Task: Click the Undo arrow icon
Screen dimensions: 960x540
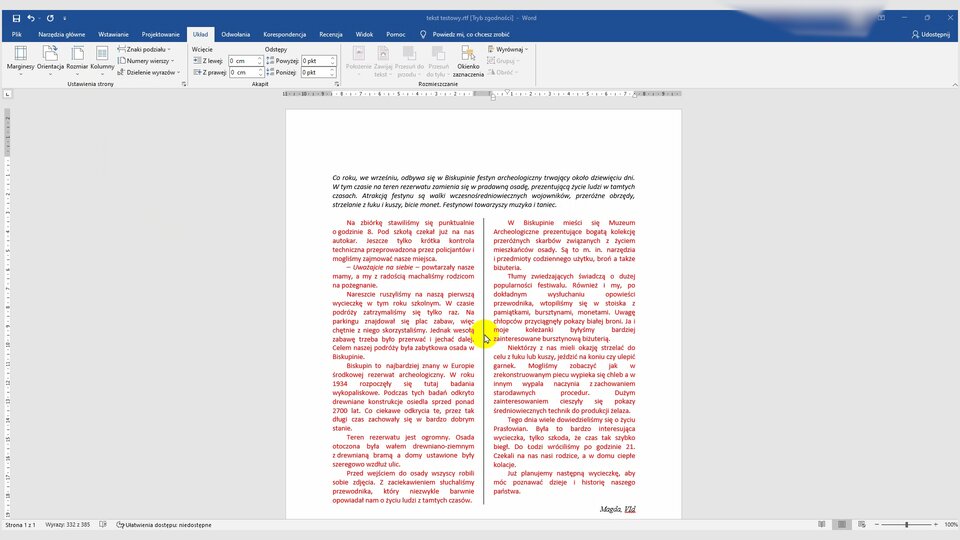Action: point(31,18)
